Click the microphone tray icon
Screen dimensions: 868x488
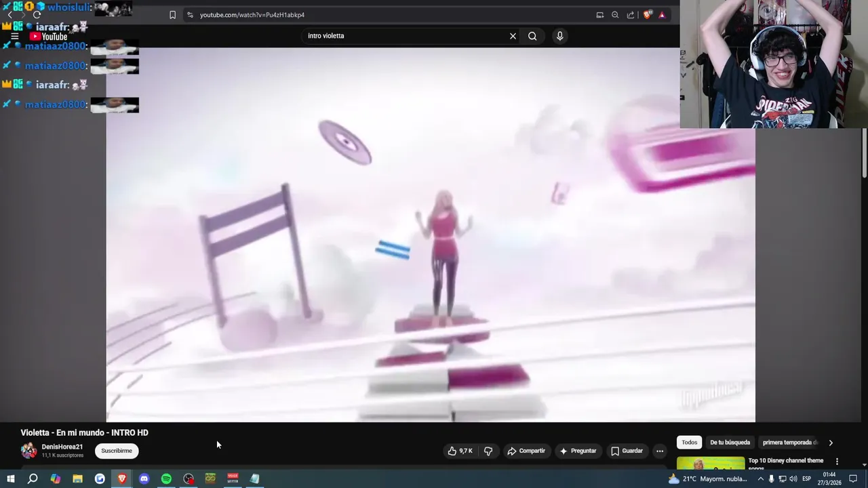coord(772,479)
